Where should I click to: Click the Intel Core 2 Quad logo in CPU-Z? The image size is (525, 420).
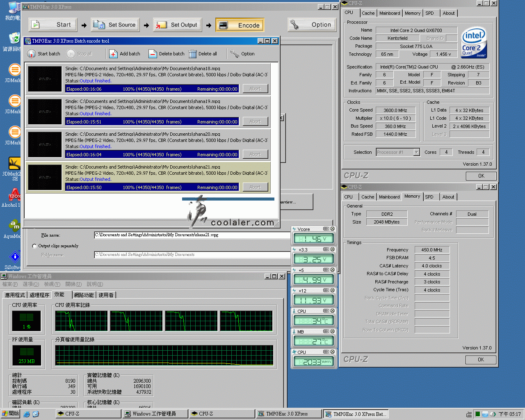tap(474, 43)
